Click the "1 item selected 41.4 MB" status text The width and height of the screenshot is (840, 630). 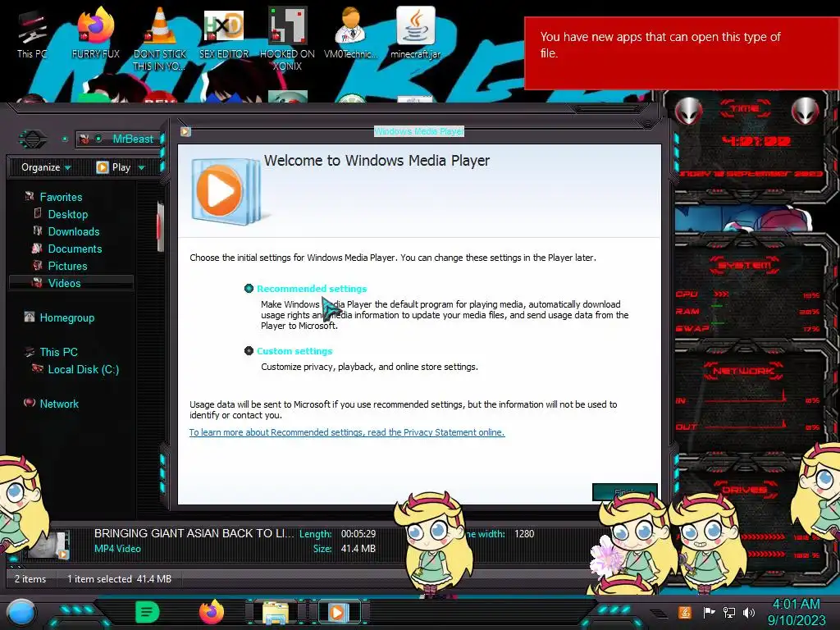point(119,578)
